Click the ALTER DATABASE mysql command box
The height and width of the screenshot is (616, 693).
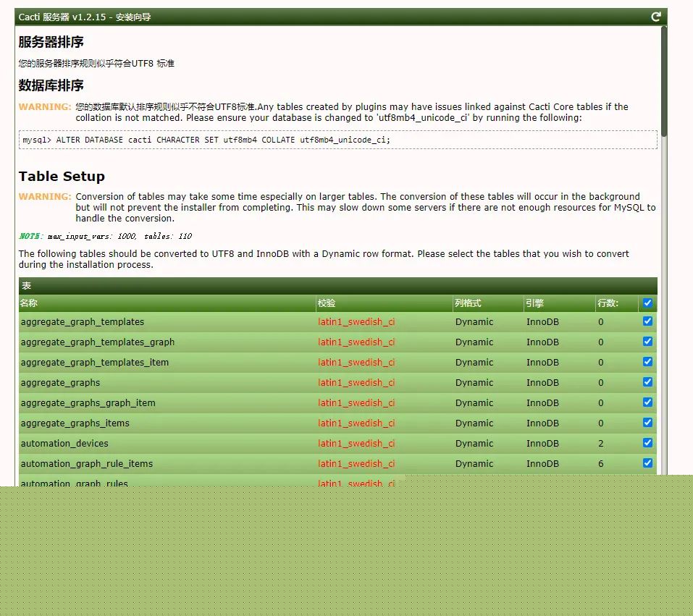pos(337,140)
